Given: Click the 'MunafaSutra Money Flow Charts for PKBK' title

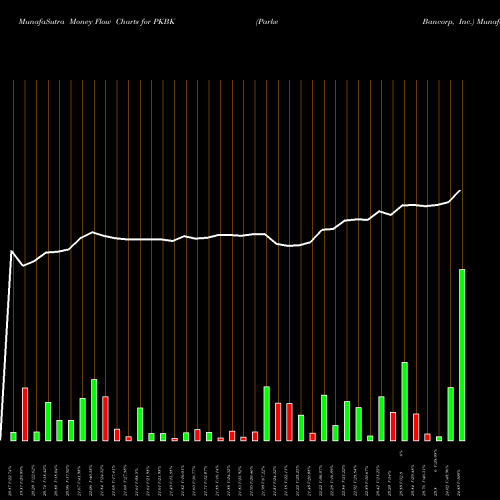Looking at the screenshot, I should tap(97, 22).
